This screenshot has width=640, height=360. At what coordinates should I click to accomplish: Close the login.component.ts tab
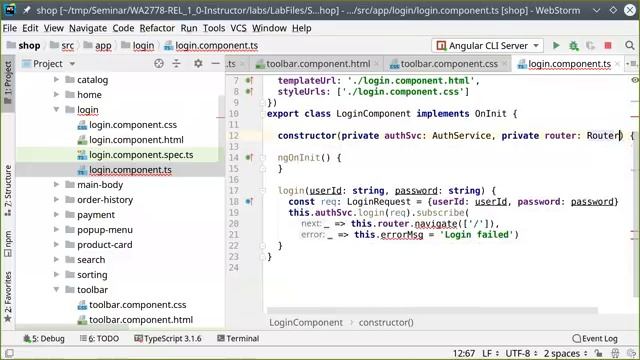pos(618,64)
